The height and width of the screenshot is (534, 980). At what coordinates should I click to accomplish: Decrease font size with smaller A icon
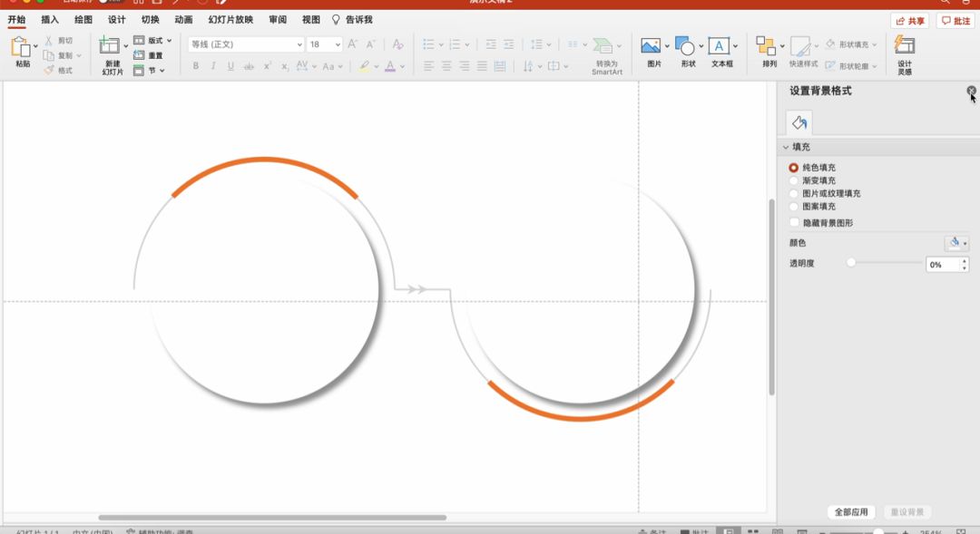point(370,44)
